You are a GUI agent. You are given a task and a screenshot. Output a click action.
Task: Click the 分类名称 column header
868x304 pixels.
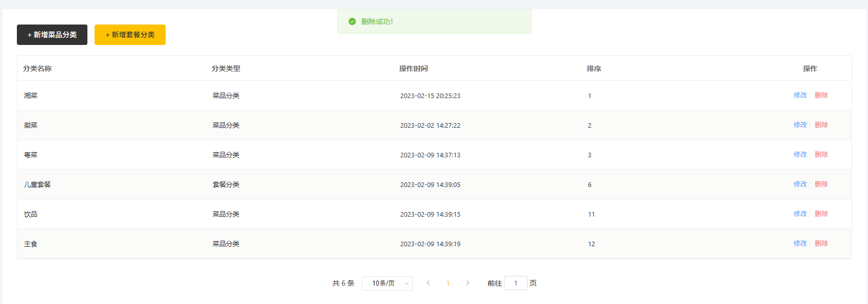[37, 68]
